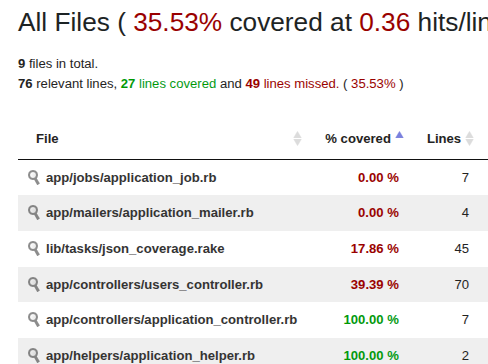The height and width of the screenshot is (364, 488).
Task: Sort table by File column header
Action: coord(47,139)
